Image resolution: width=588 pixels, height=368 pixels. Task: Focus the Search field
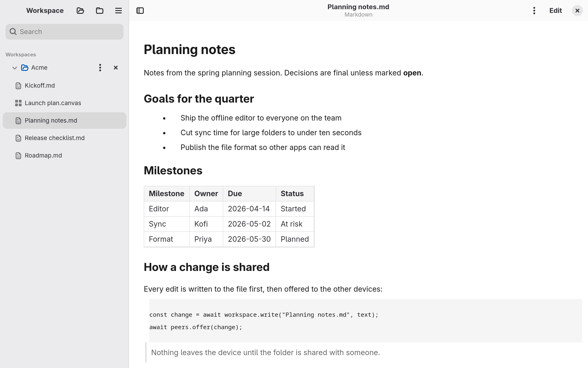pyautogui.click(x=64, y=32)
